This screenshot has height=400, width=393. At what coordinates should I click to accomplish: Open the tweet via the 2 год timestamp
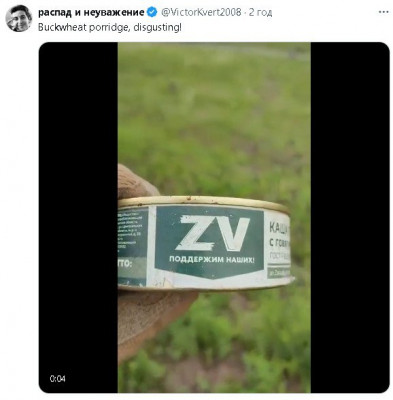(x=260, y=13)
